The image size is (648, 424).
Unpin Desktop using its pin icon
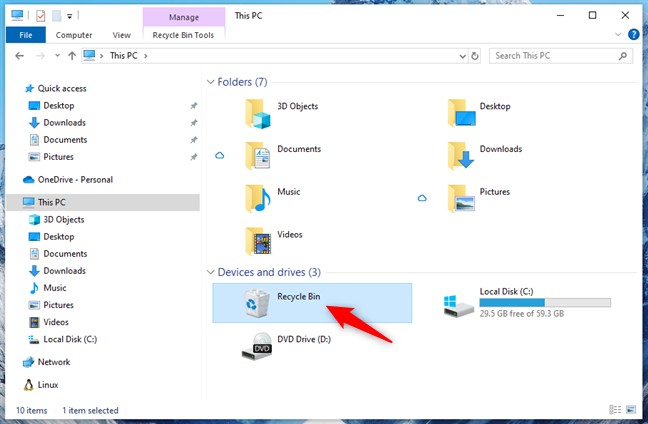[193, 106]
